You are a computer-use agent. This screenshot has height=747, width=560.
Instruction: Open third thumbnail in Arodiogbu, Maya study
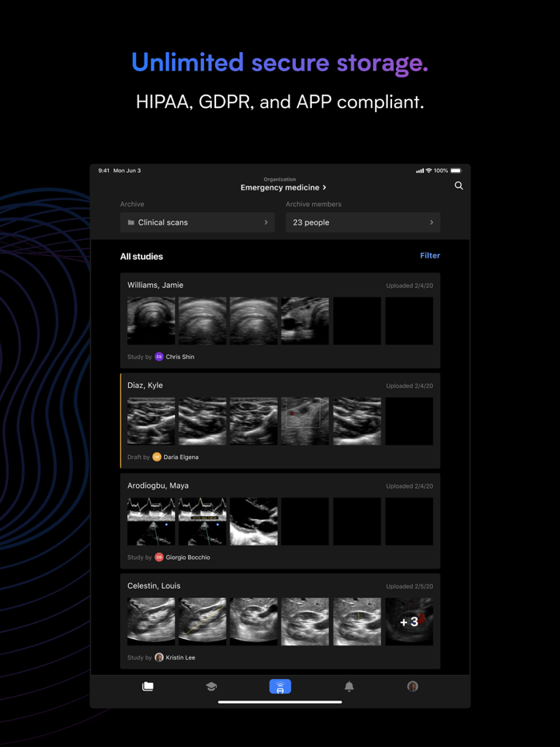(254, 521)
